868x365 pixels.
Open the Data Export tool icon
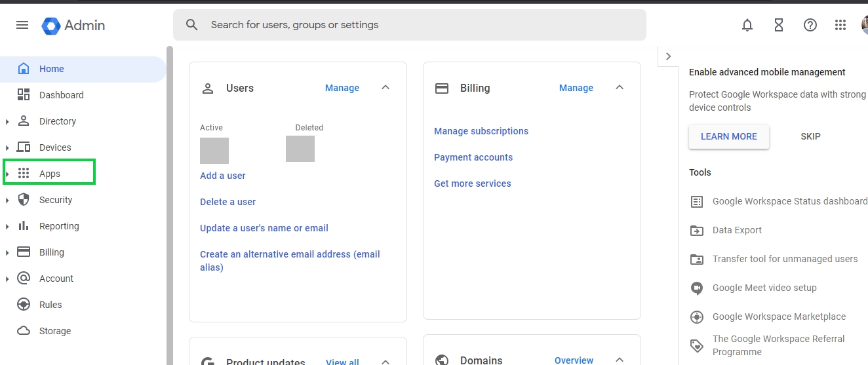[x=697, y=231]
